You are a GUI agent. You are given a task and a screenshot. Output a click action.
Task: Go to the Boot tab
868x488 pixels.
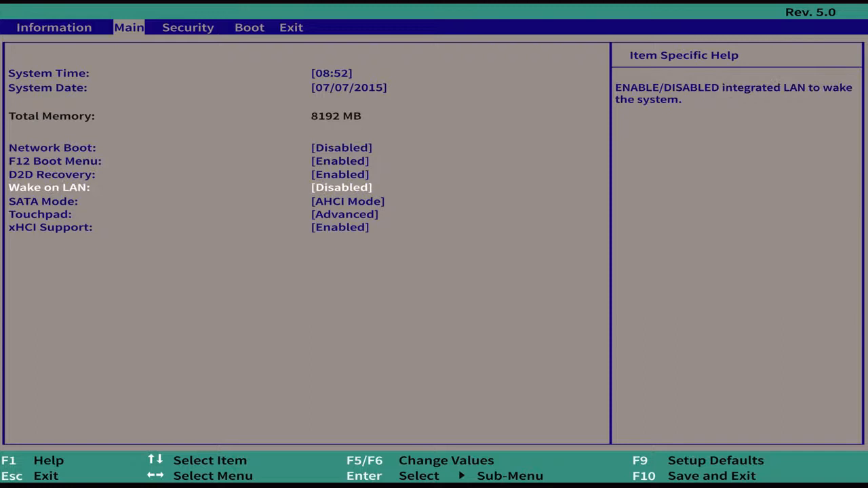tap(250, 28)
